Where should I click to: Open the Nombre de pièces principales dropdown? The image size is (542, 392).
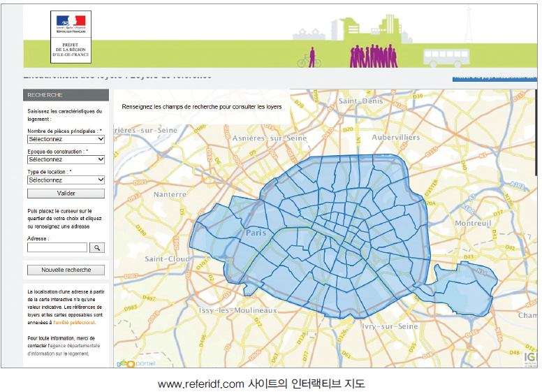[x=66, y=139]
